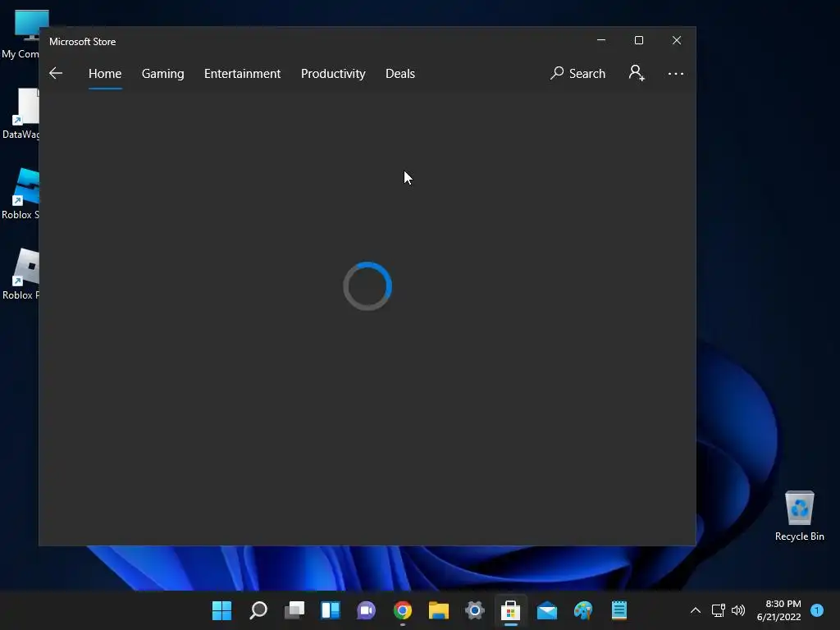Close the Microsoft Store window
The height and width of the screenshot is (630, 840).
click(677, 40)
